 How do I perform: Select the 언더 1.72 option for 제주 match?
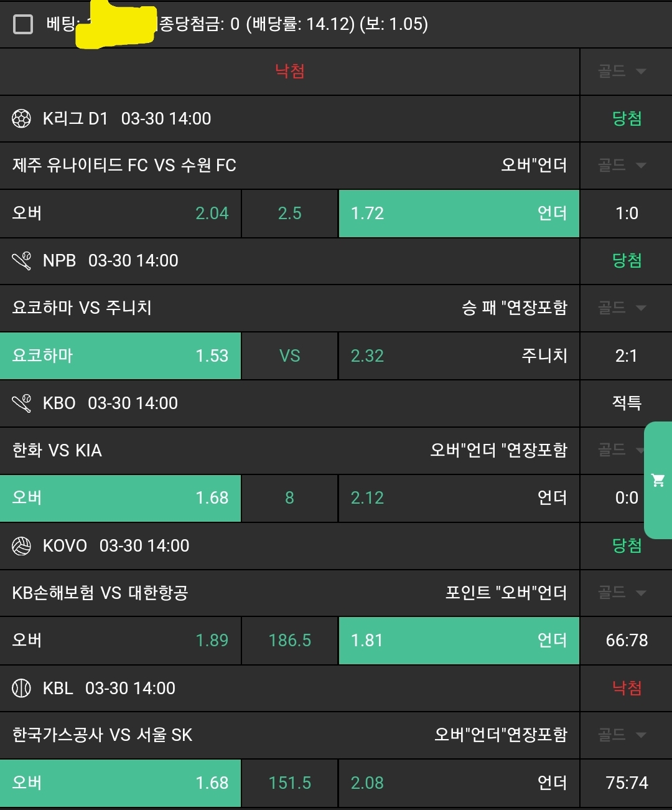click(459, 214)
